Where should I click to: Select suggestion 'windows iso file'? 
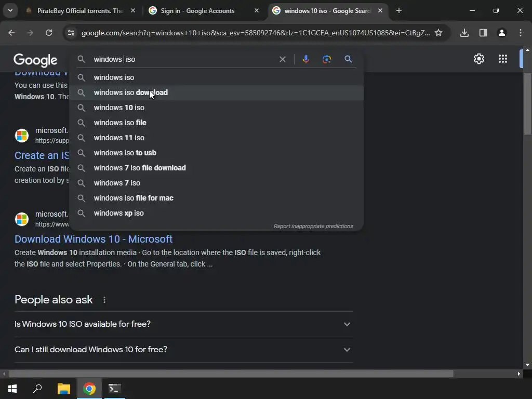pos(217,123)
